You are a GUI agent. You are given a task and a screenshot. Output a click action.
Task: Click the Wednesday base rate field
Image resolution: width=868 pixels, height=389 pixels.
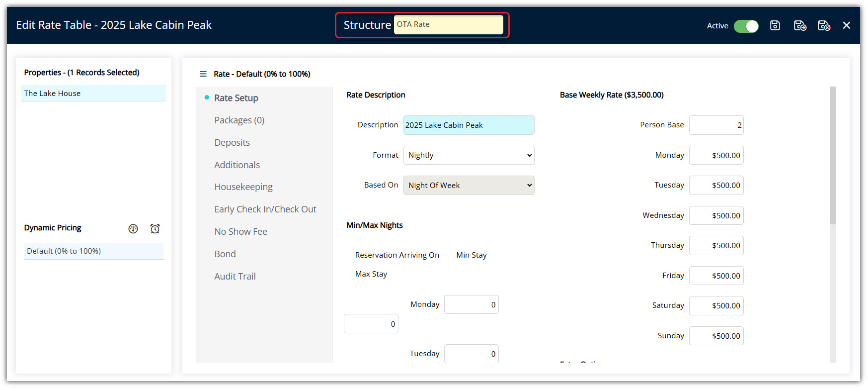pos(716,215)
